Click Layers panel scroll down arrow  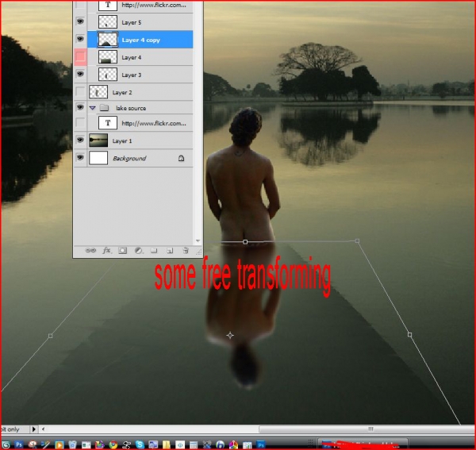pos(198,240)
